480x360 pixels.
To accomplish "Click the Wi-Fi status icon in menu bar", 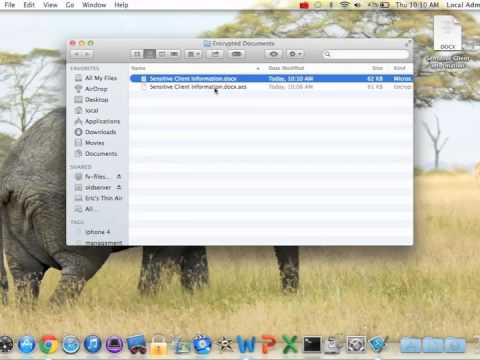I will click(345, 5).
